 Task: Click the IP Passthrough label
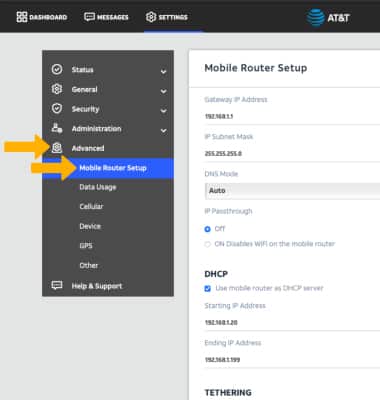pos(228,211)
